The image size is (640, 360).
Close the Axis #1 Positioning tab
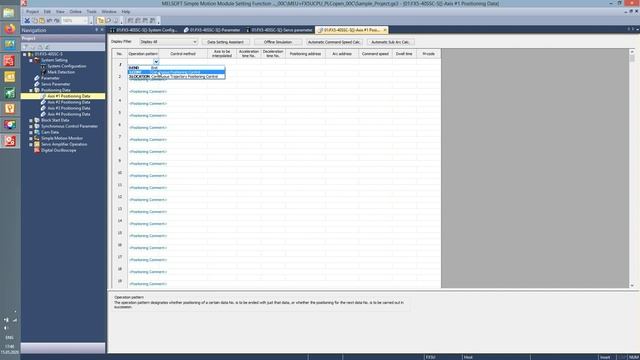[x=384, y=30]
